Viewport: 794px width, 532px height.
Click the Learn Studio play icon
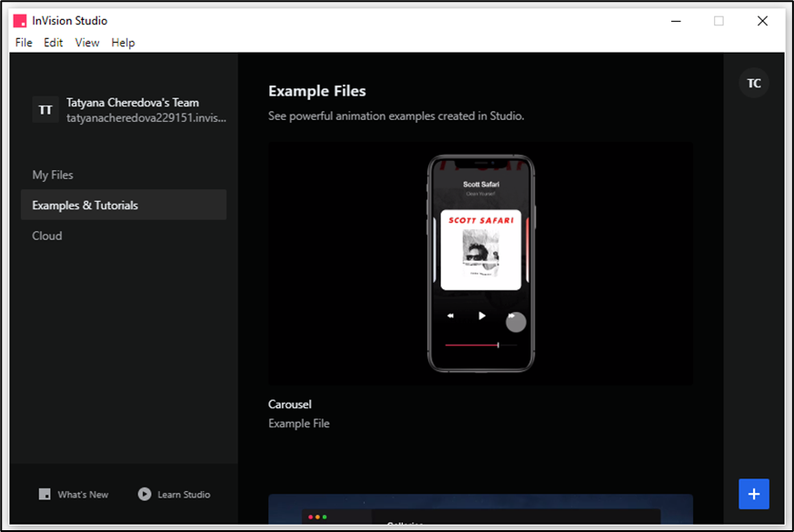point(145,494)
